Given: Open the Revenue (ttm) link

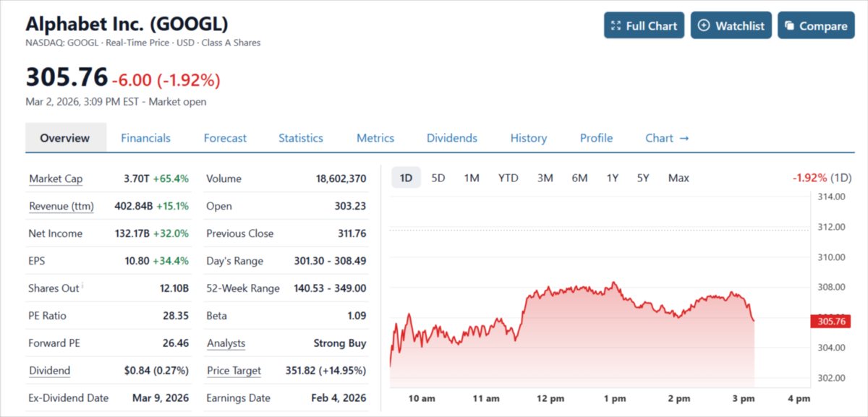Looking at the screenshot, I should 61,206.
